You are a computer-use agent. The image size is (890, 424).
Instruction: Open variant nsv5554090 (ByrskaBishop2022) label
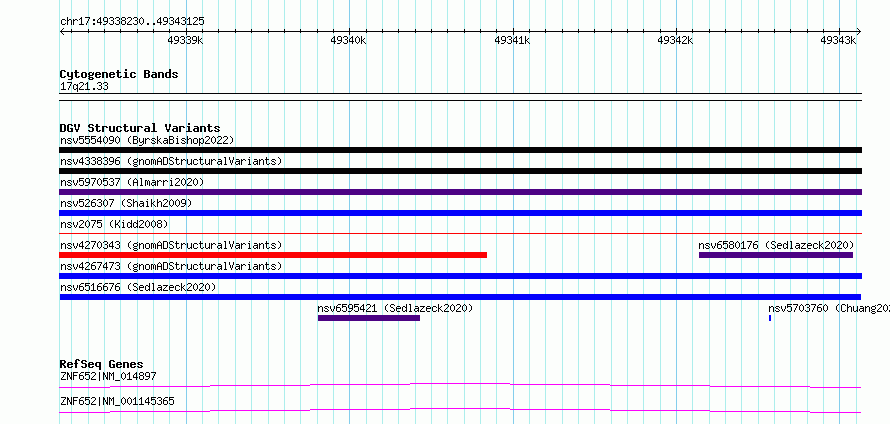point(147,140)
